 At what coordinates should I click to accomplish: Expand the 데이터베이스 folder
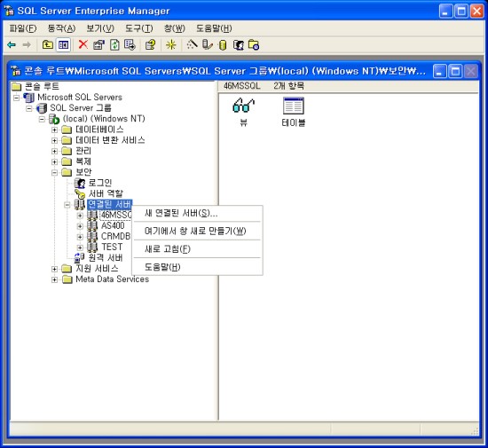(x=54, y=130)
